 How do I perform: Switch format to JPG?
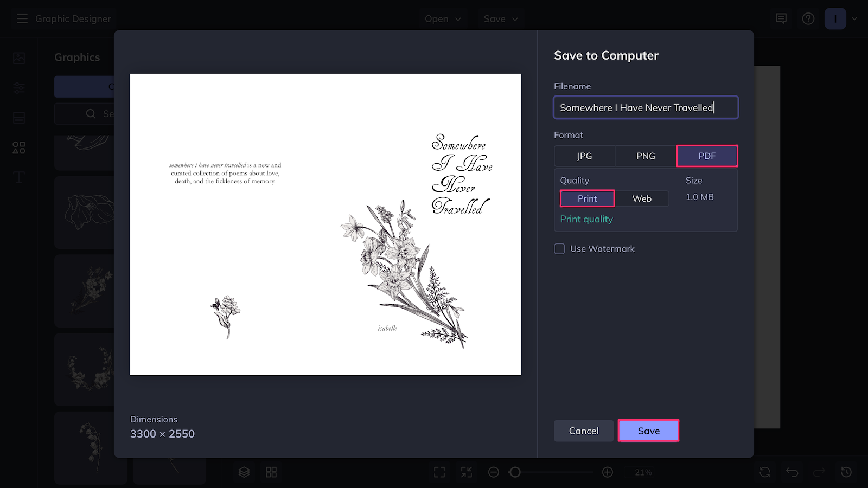click(584, 156)
